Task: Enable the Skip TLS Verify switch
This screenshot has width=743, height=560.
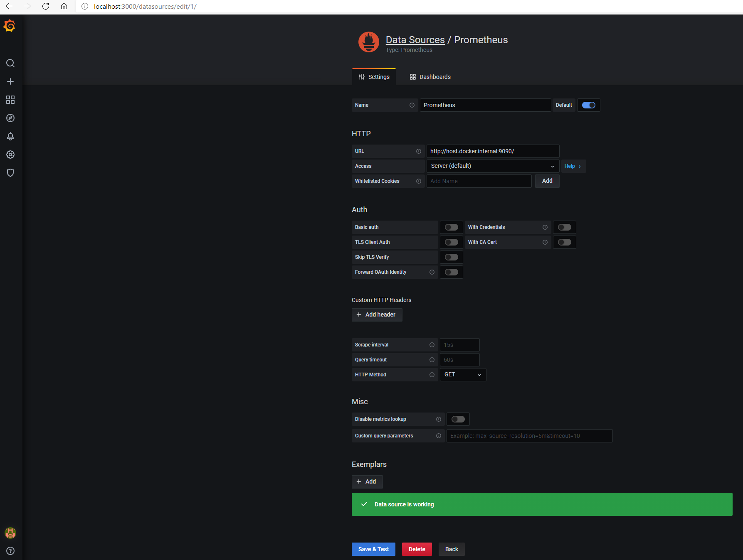Action: (x=452, y=257)
